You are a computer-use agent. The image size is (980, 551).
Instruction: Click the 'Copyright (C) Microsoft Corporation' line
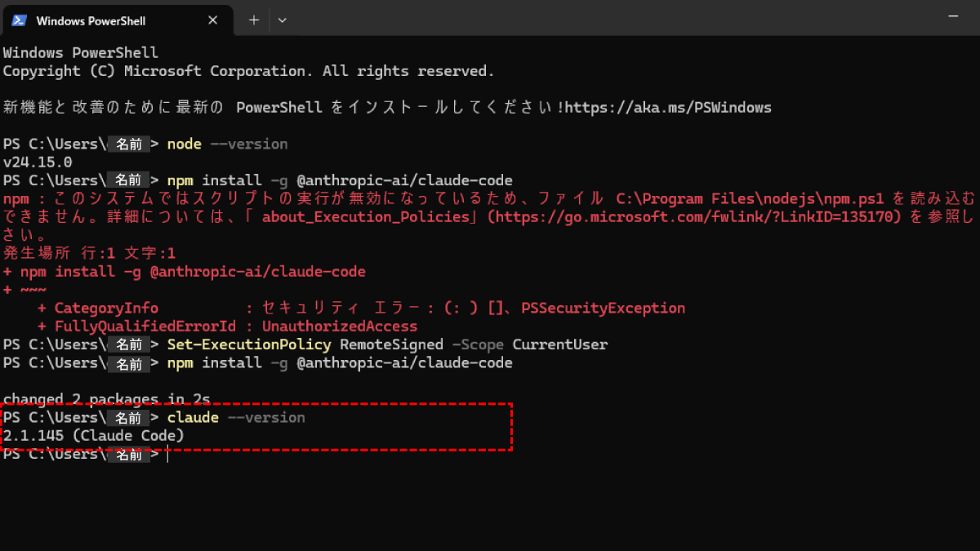click(248, 71)
